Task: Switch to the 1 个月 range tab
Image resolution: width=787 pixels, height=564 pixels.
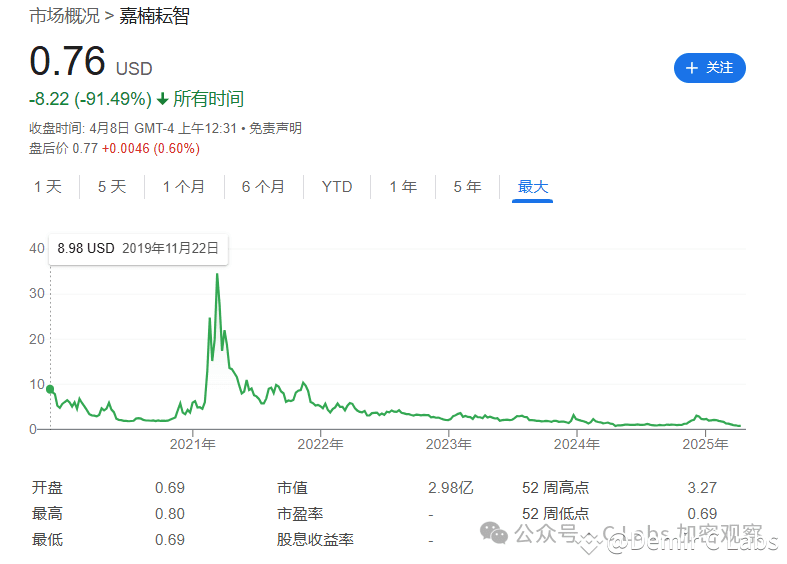Action: pyautogui.click(x=184, y=187)
